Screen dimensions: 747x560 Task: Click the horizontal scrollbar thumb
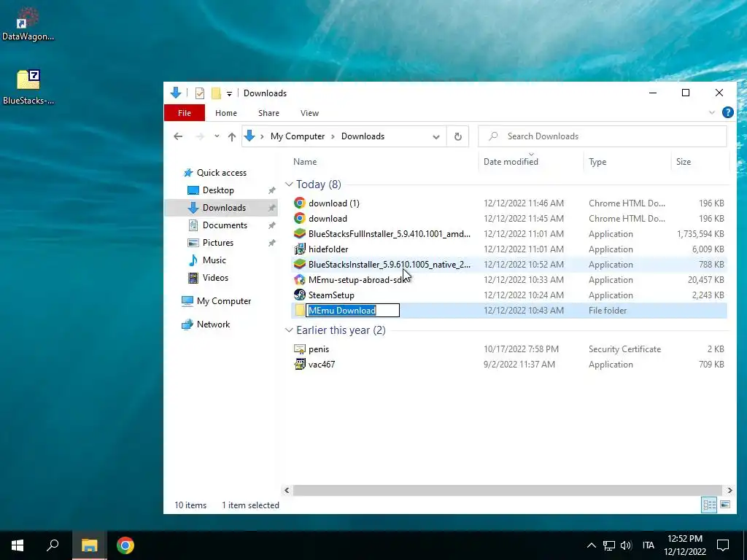tap(508, 490)
